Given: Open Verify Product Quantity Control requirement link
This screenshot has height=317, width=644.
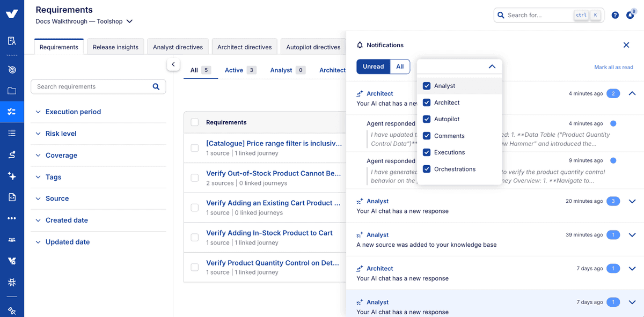Looking at the screenshot, I should point(274,263).
